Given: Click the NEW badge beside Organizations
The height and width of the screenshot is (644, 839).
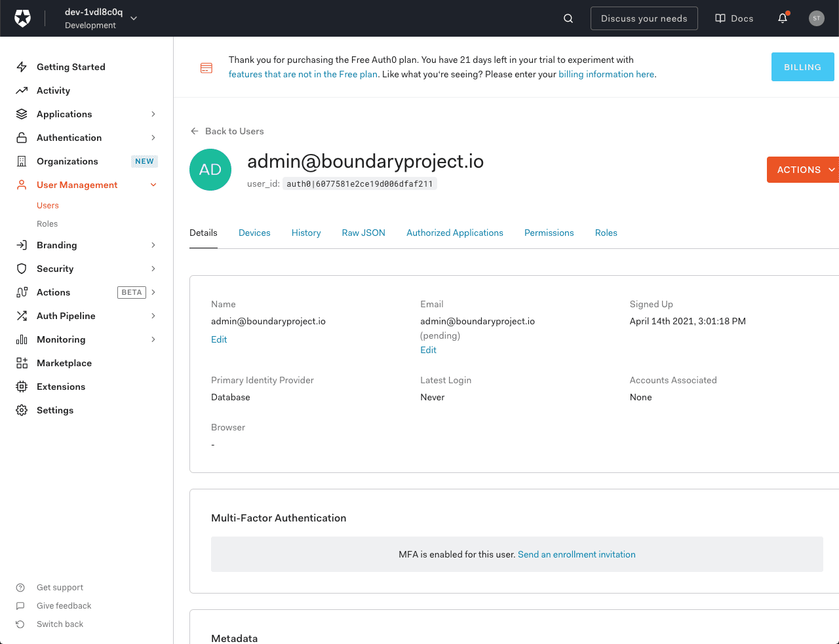Looking at the screenshot, I should (144, 161).
